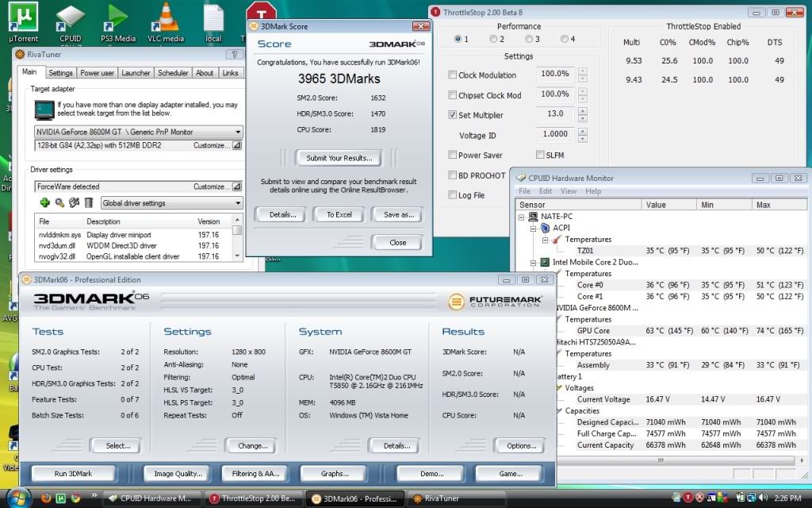Launch Chrome from quick launch bar

[75, 498]
